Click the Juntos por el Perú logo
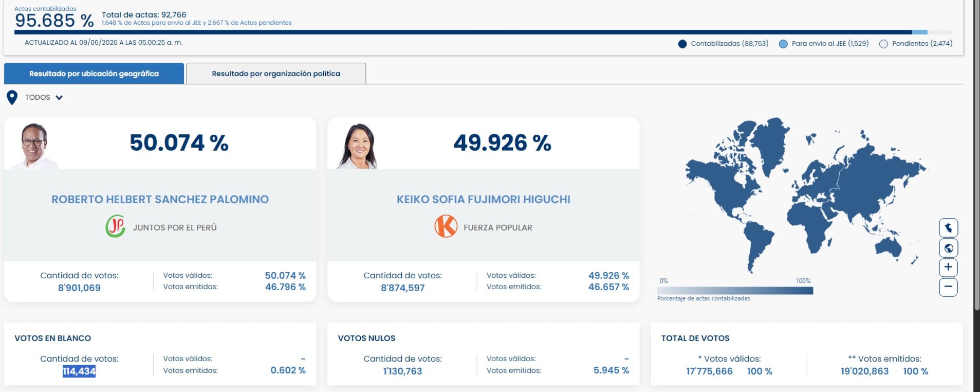 click(116, 226)
